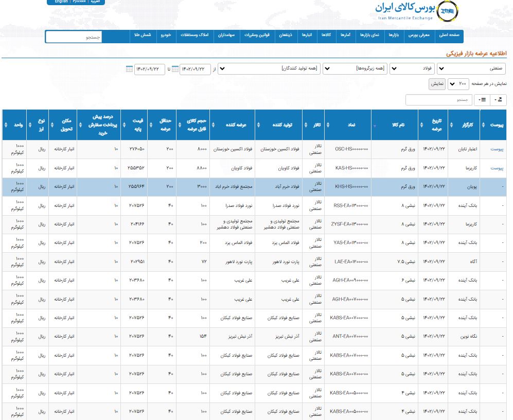Open the export data icon dropdown

498,100
